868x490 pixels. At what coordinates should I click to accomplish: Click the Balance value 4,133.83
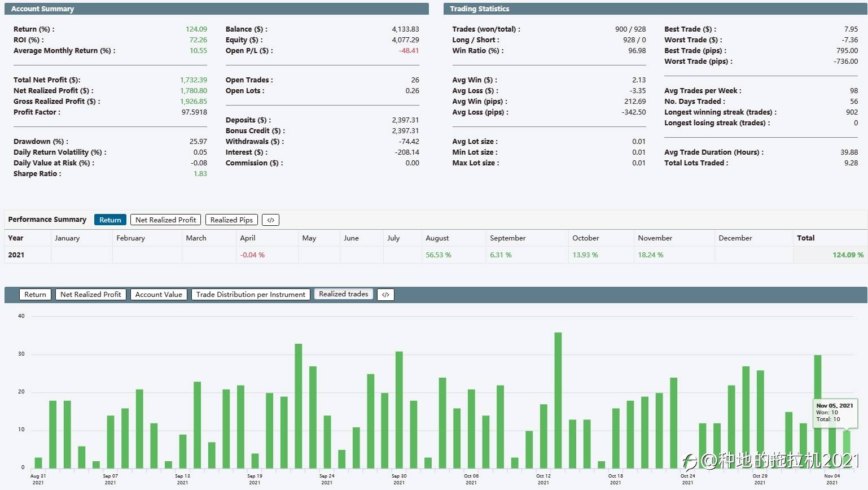coord(406,29)
